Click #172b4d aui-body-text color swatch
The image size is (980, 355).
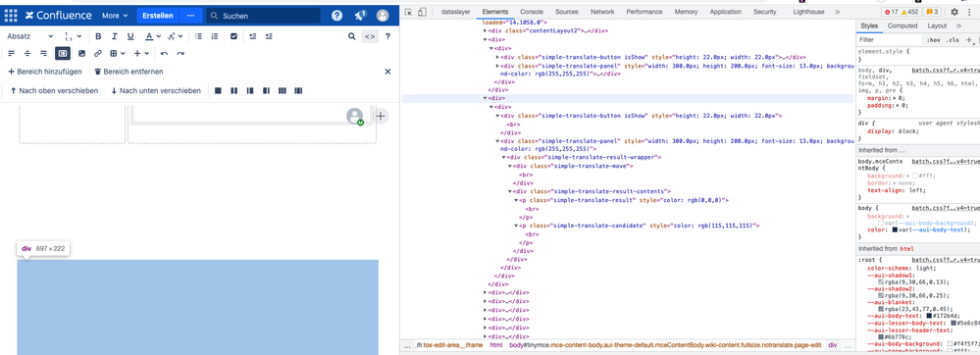[929, 316]
